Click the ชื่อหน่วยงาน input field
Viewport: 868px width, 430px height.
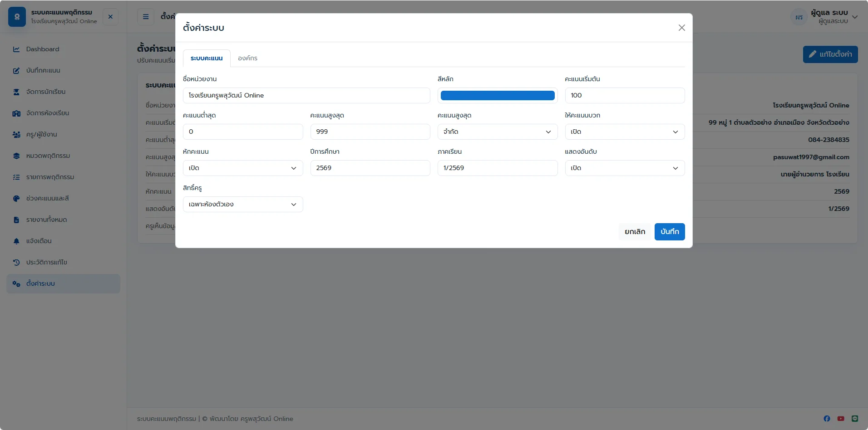[306, 95]
